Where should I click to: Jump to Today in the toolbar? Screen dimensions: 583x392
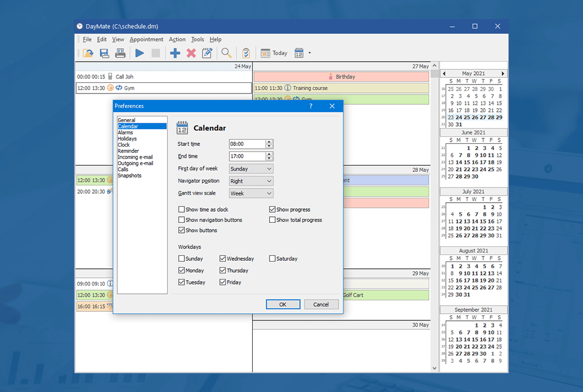[x=274, y=53]
